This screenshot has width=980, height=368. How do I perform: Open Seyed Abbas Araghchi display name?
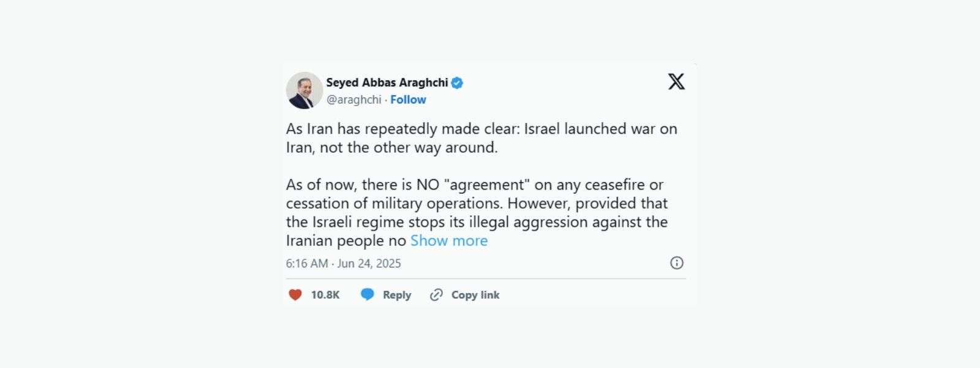387,83
